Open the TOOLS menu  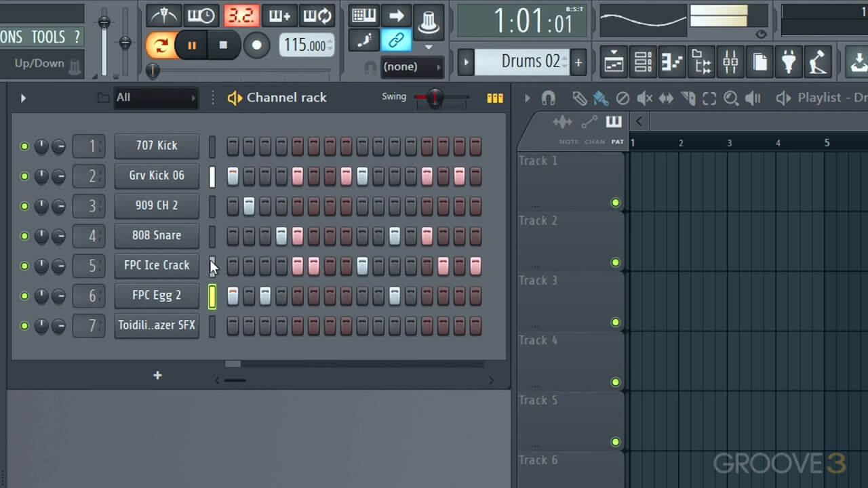pyautogui.click(x=49, y=37)
